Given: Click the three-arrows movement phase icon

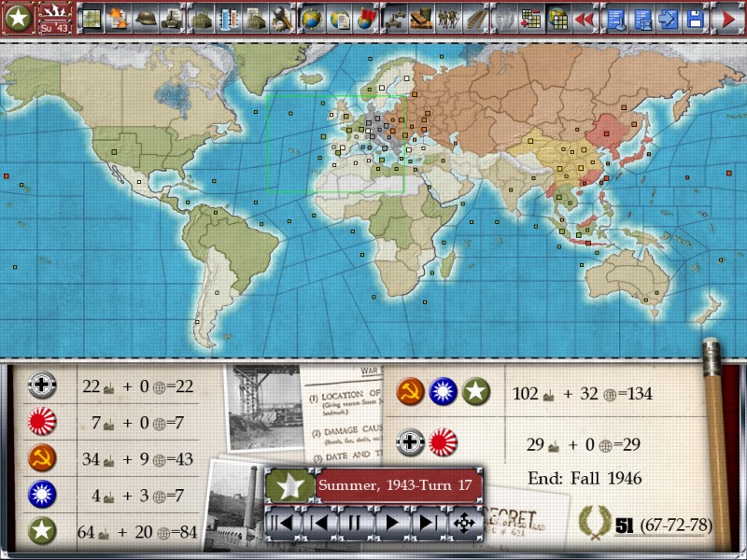Looking at the screenshot, I should point(55,10).
